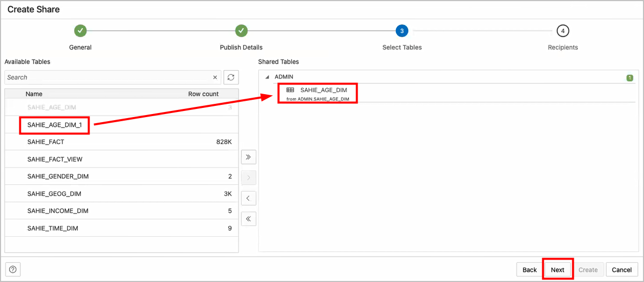Remove all tables from Shared Tables
The image size is (644, 282).
pyautogui.click(x=248, y=219)
